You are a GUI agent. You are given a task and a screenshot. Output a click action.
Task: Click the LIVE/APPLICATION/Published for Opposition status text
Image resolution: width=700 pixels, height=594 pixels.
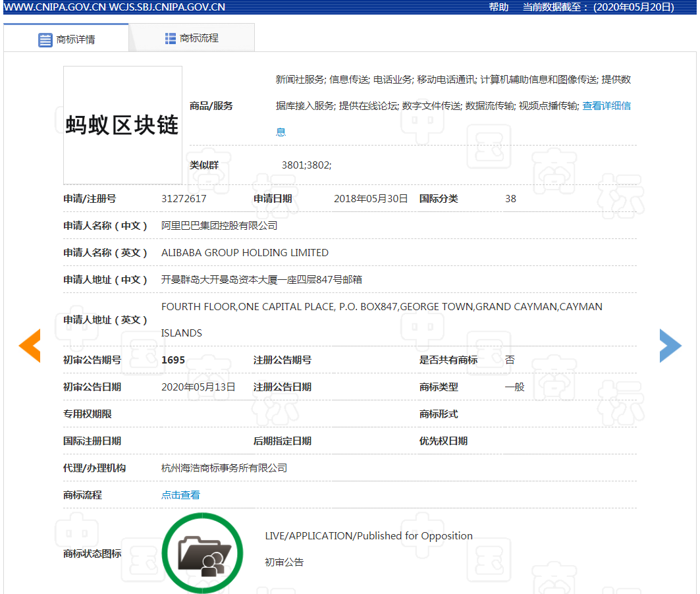pos(369,535)
